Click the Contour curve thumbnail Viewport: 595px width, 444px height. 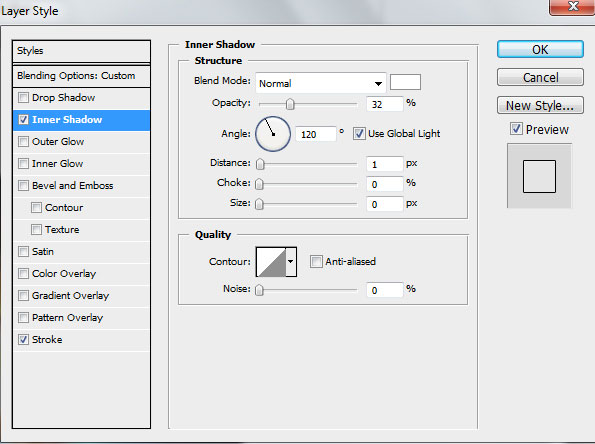[271, 262]
